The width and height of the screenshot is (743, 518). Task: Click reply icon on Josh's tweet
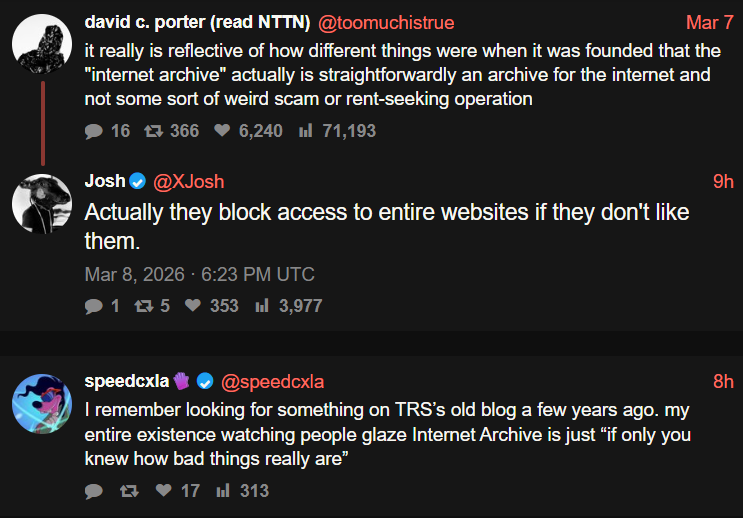pos(94,306)
